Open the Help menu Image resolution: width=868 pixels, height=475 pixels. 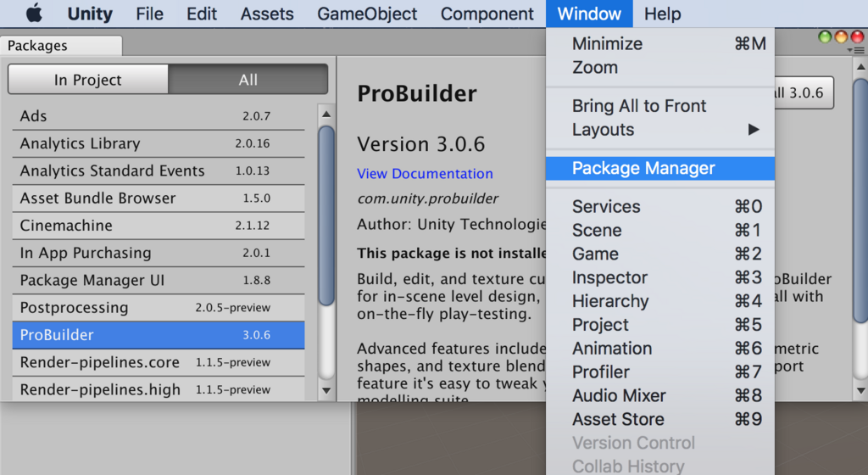tap(662, 14)
